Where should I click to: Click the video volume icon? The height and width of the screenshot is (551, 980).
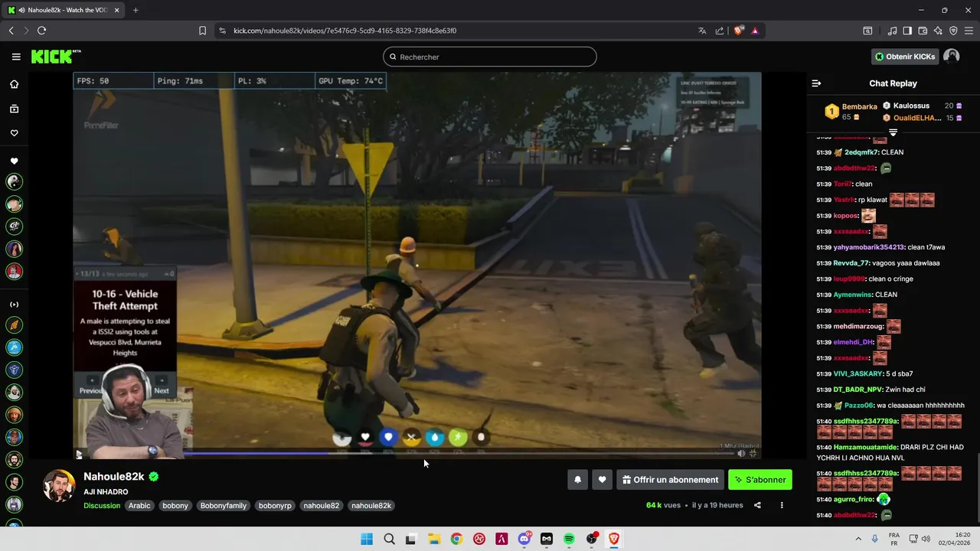[741, 453]
